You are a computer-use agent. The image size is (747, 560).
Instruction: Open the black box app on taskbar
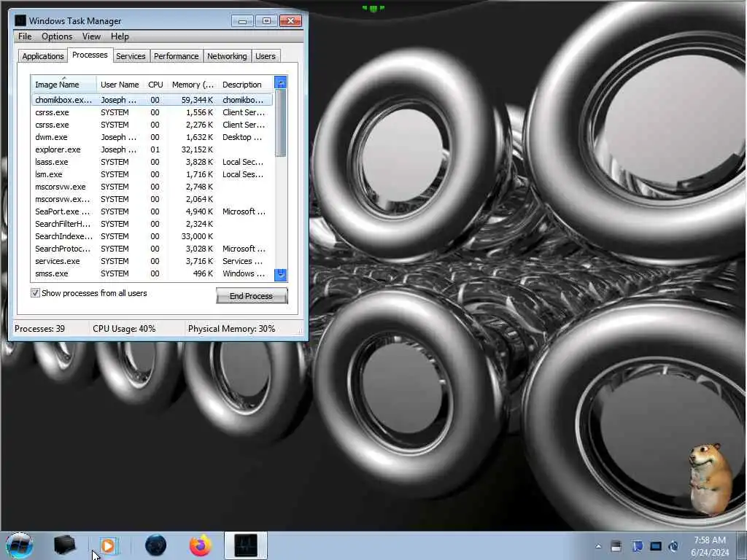(65, 545)
